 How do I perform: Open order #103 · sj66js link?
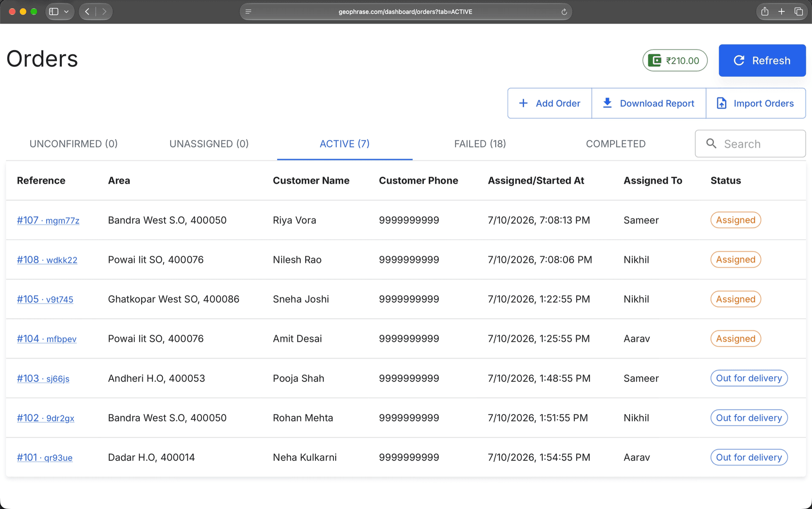(43, 378)
